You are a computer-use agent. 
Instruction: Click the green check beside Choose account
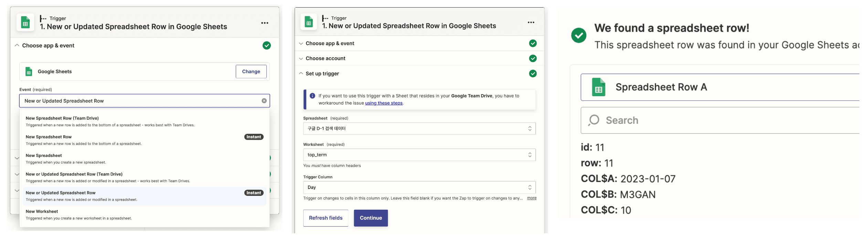tap(533, 58)
